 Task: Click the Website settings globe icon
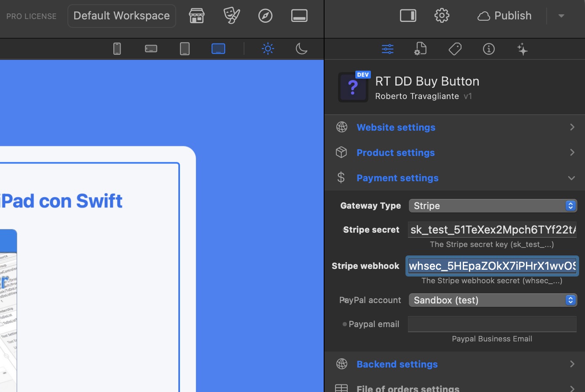point(342,127)
